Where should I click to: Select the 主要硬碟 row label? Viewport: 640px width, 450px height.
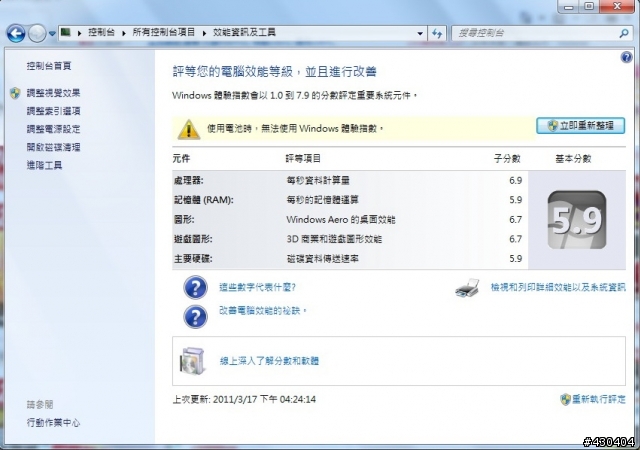193,258
